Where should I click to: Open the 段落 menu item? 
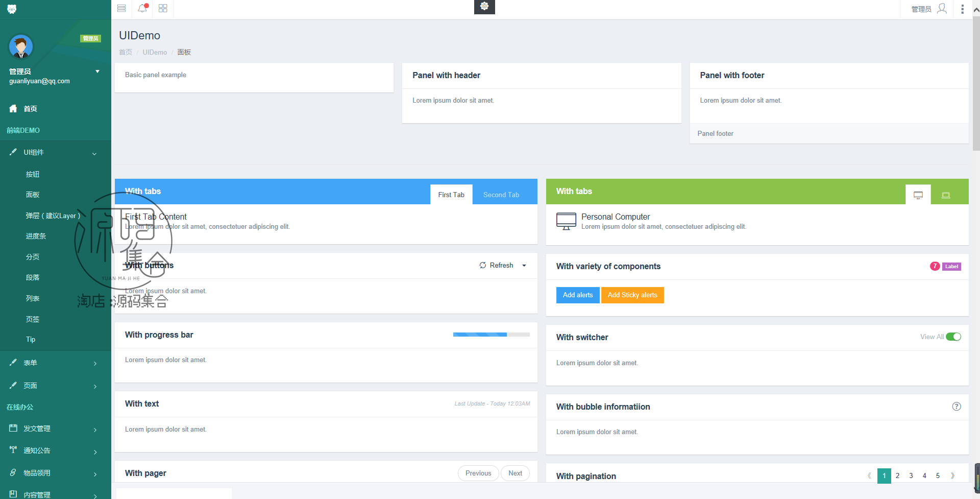click(x=33, y=277)
